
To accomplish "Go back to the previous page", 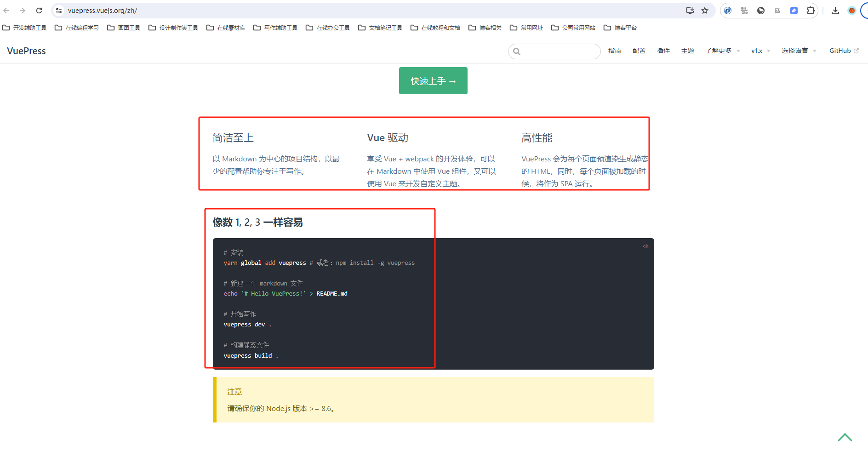I will click(6, 11).
